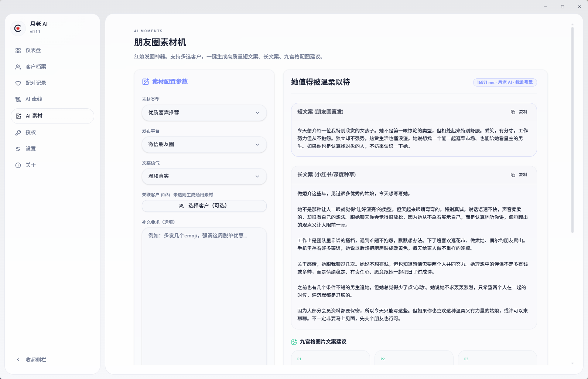Open the 素材类型 dropdown showing 优质嘉宾推荐
Viewport: 588px width, 379px height.
(204, 113)
